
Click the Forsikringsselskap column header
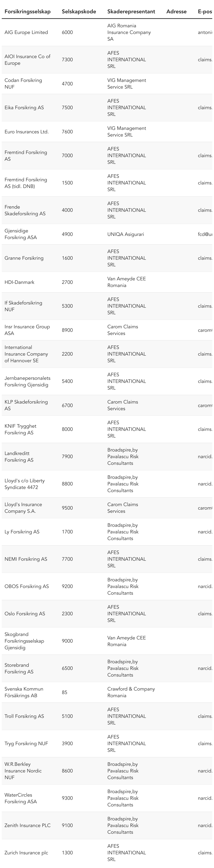(27, 11)
